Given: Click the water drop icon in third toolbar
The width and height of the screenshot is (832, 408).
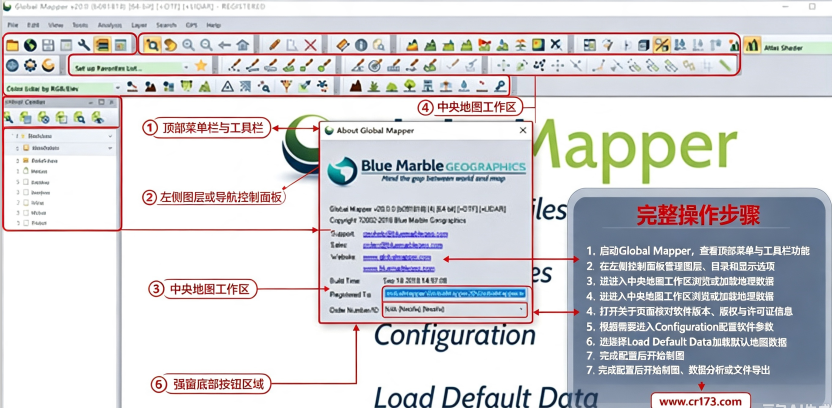Looking at the screenshot, I should click(x=464, y=86).
